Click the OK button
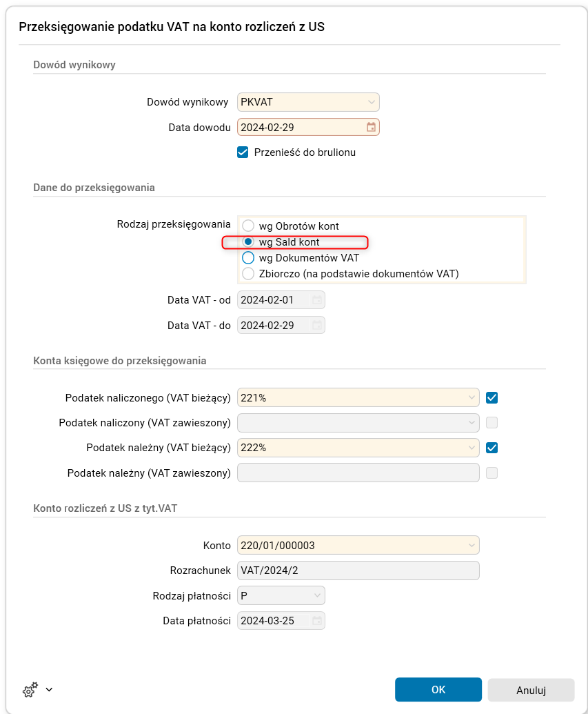Viewport: 588px width, 714px height. point(438,689)
